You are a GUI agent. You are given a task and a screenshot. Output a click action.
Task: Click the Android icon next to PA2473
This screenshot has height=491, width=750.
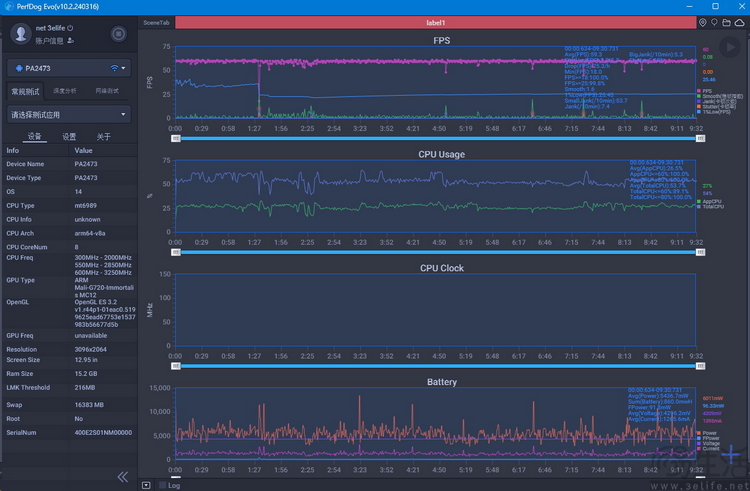click(x=19, y=68)
